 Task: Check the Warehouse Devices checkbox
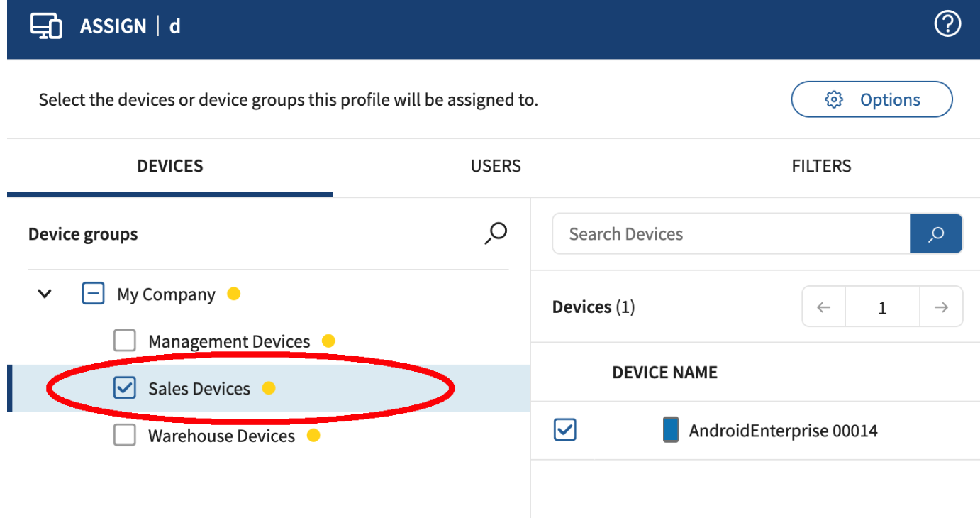click(x=125, y=435)
